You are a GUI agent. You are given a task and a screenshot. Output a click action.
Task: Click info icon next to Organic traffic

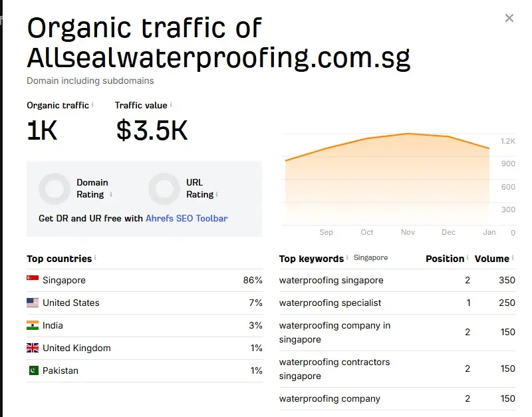[x=92, y=105]
